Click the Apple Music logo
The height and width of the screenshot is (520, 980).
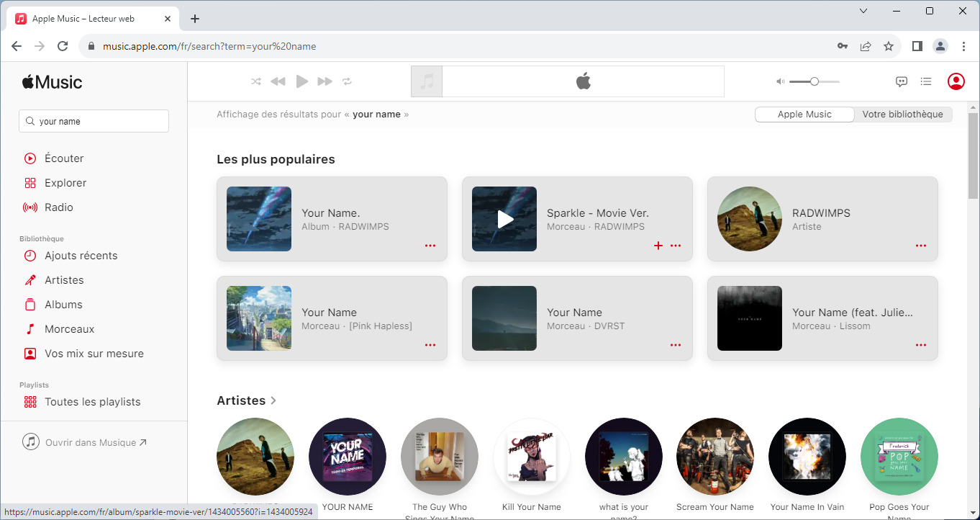(x=53, y=81)
